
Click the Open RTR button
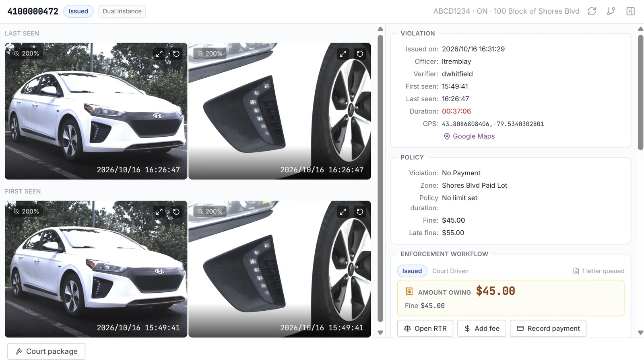tap(425, 328)
